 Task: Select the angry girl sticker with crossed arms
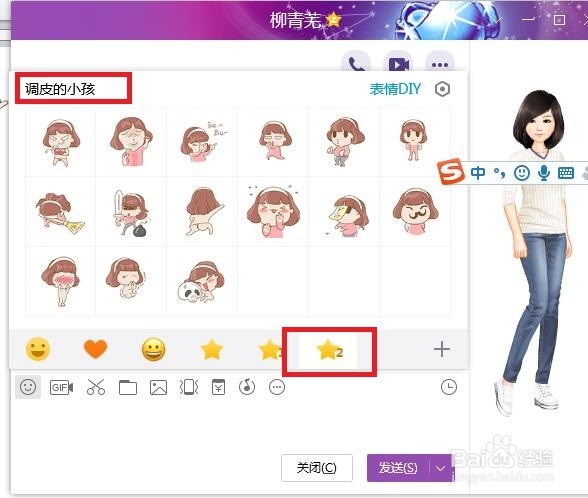[x=61, y=143]
